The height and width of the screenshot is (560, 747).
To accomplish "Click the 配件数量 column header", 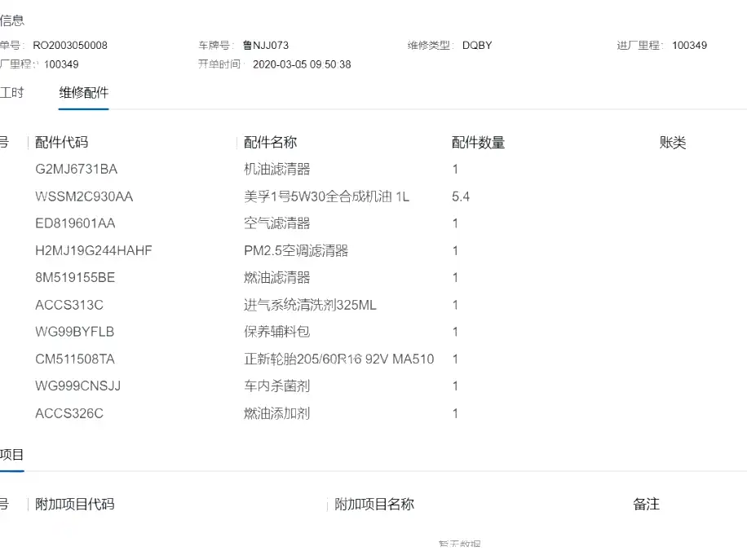I will tap(479, 142).
